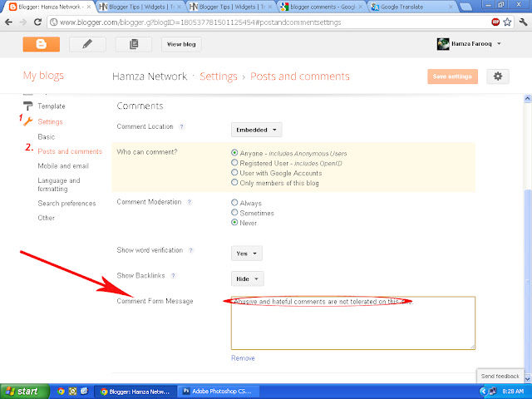Click the browser Back arrow

click(9, 22)
